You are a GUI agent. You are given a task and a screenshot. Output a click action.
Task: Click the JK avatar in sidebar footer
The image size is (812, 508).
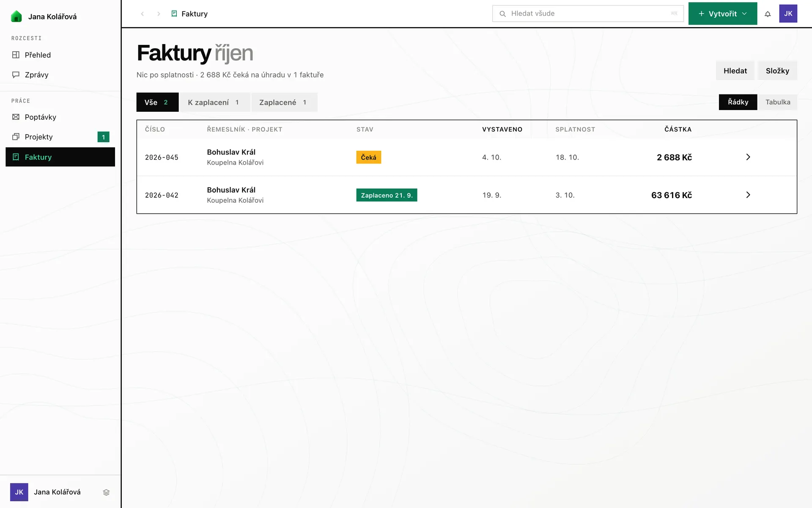pyautogui.click(x=19, y=492)
